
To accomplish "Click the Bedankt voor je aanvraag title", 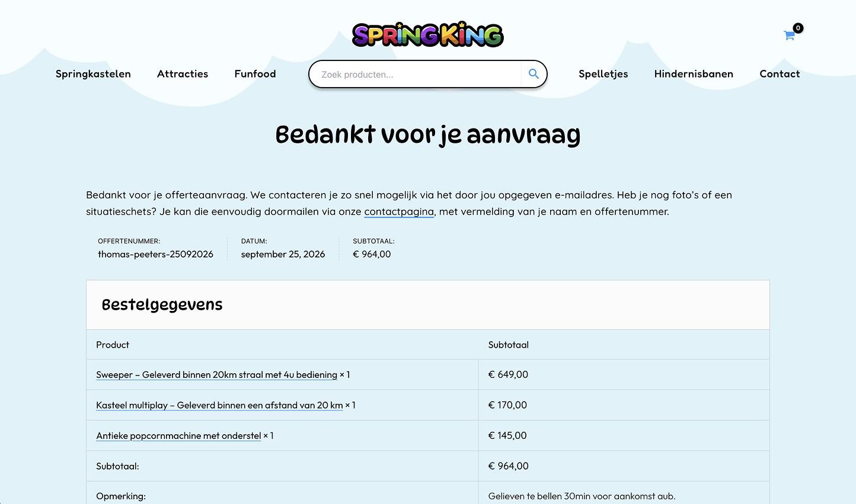I will pos(428,135).
